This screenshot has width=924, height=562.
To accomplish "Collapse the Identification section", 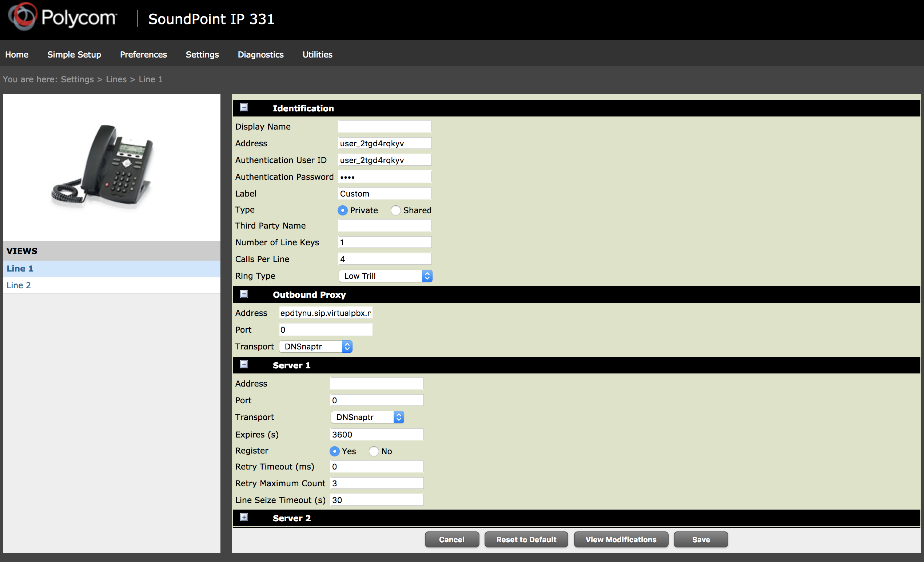I will [x=244, y=108].
